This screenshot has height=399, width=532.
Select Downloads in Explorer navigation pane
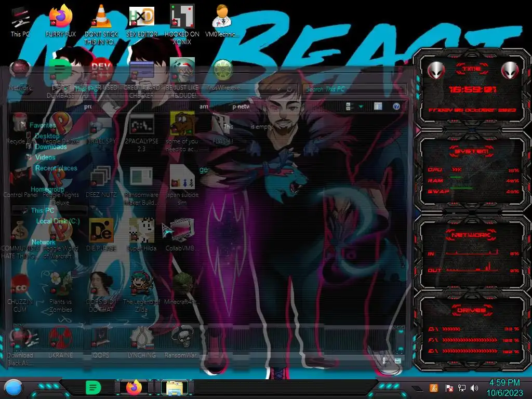(51, 147)
